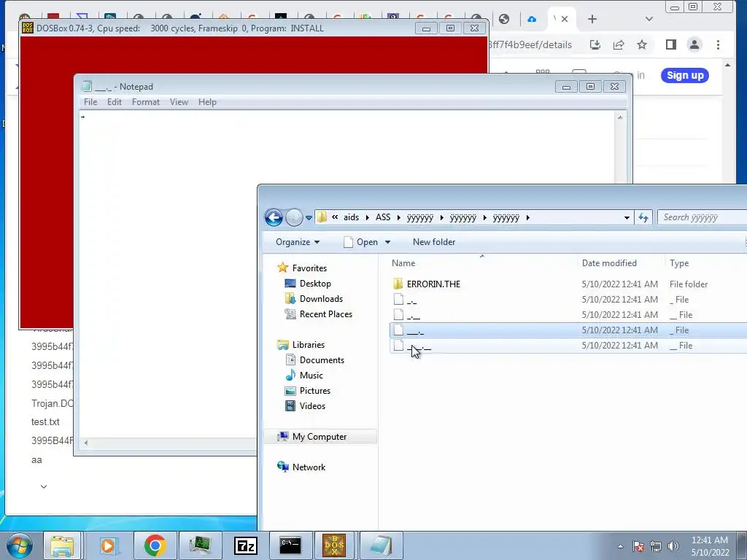Create a New folder in Explorer

point(434,242)
